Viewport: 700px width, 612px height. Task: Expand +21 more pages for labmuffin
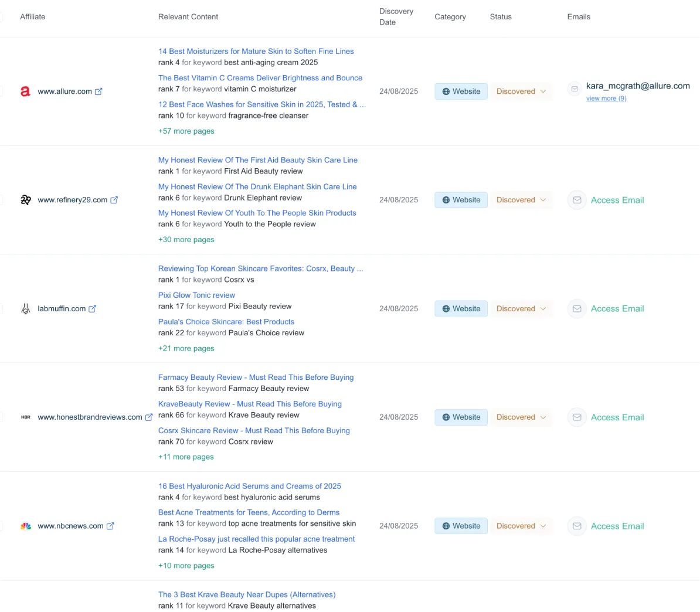click(186, 348)
